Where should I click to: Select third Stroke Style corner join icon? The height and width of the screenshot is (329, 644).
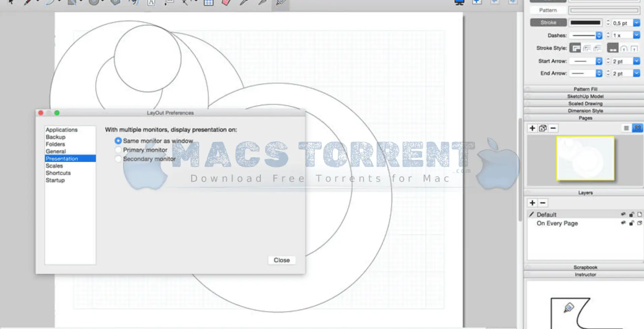[x=597, y=49]
